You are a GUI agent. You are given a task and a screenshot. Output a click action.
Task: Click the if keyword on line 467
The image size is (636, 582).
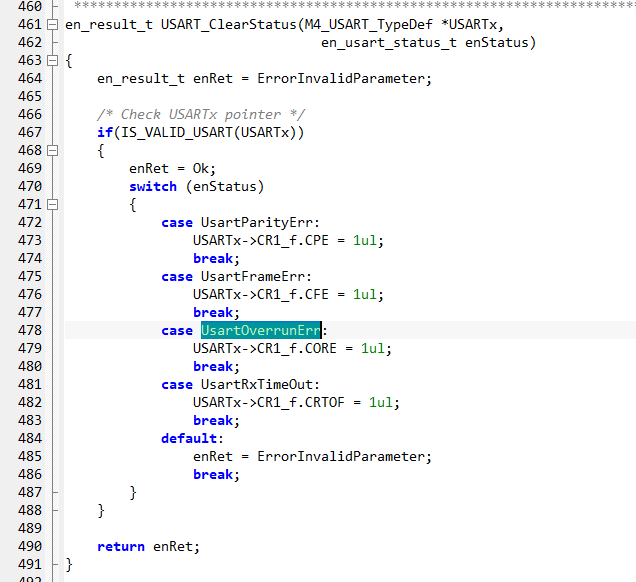click(105, 133)
